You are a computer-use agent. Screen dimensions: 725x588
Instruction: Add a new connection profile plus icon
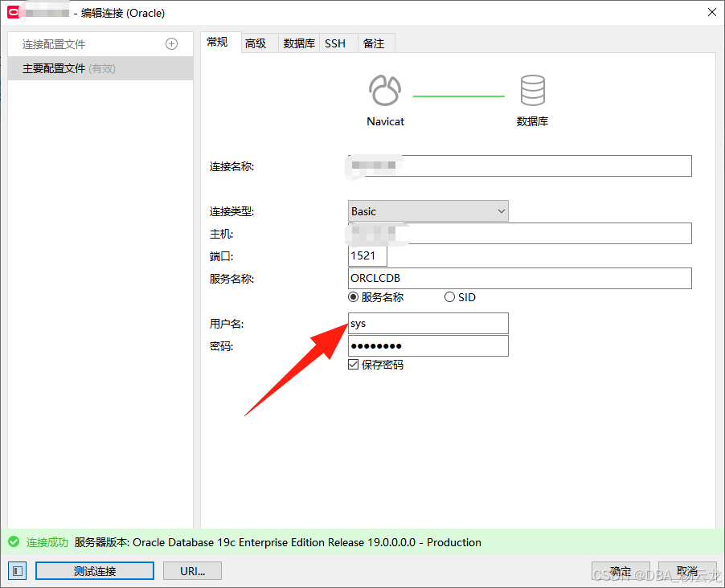click(x=171, y=44)
